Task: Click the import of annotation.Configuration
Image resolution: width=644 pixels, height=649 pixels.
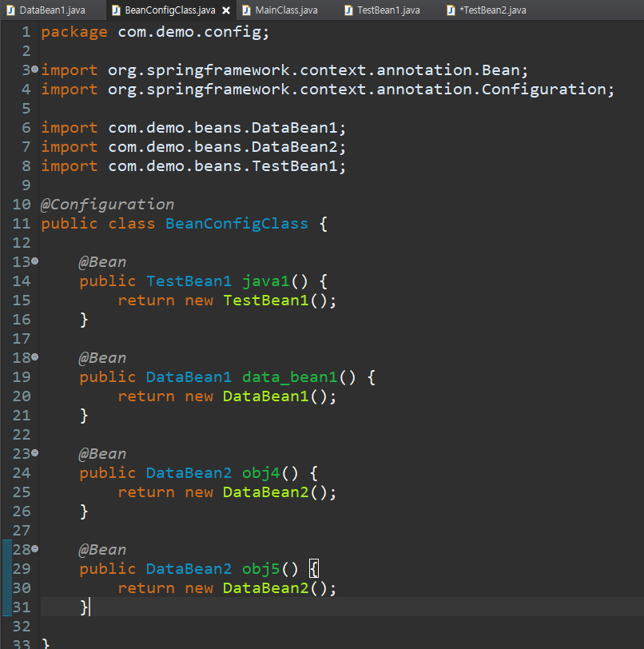Action: [x=328, y=90]
